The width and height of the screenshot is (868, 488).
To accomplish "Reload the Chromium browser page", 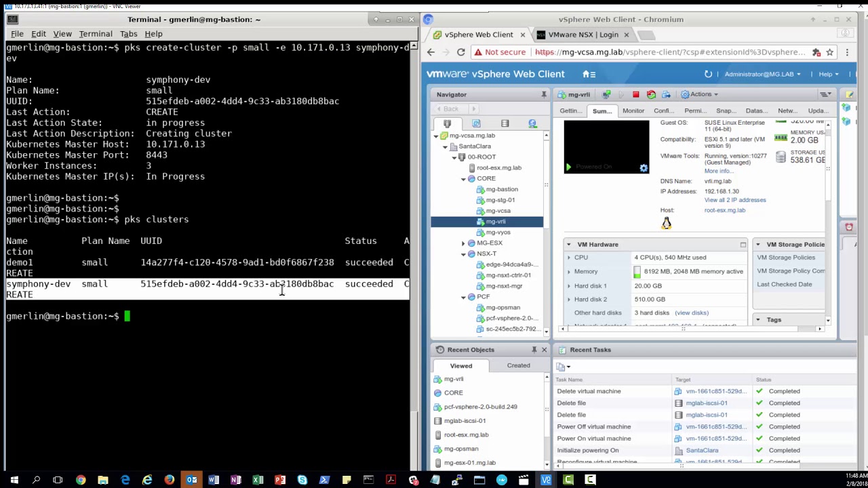I will tap(460, 52).
